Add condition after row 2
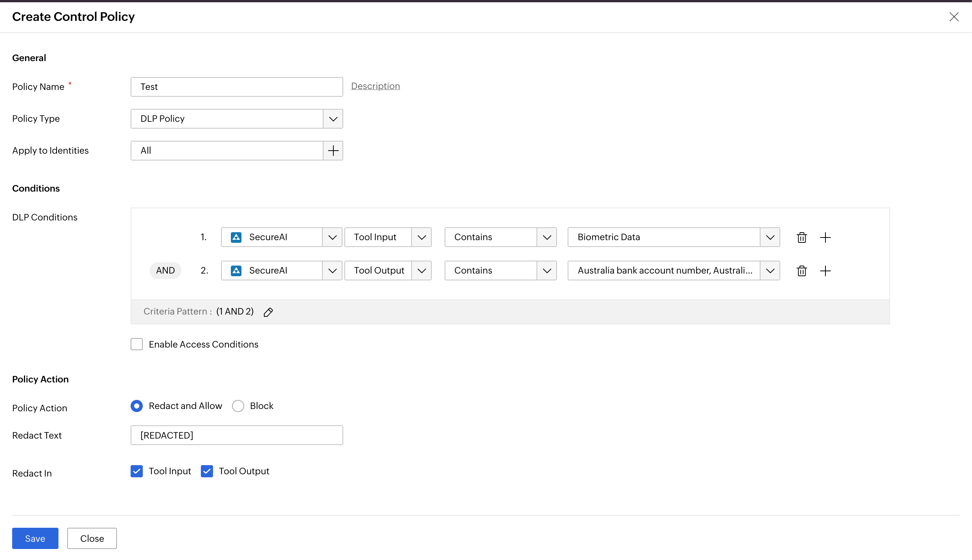 point(825,271)
